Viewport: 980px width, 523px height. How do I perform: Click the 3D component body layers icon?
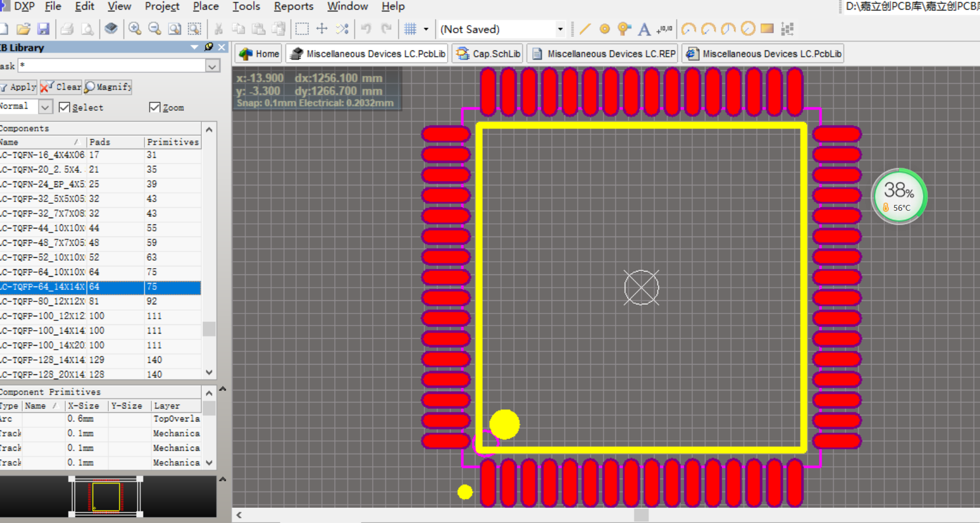point(111,29)
